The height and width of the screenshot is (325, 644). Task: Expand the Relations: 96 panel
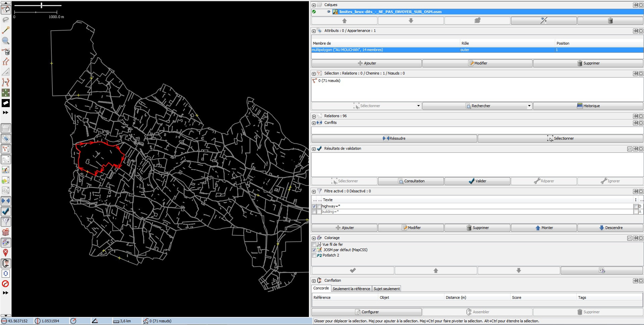pyautogui.click(x=314, y=117)
